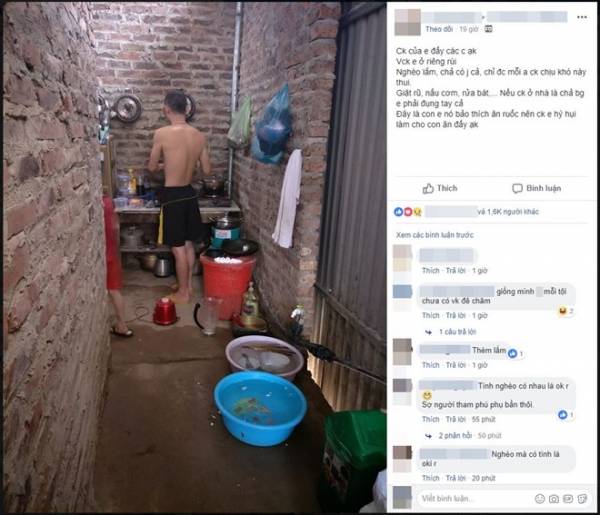Click the Thích thumbs-up icon under post
This screenshot has height=515, width=600.
428,188
